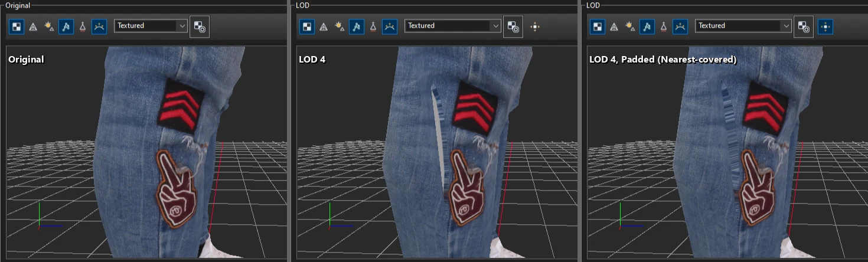The height and width of the screenshot is (262, 868).
Task: Toggle arc with dots icon, LOD 4 Padded panel
Action: pos(680,27)
